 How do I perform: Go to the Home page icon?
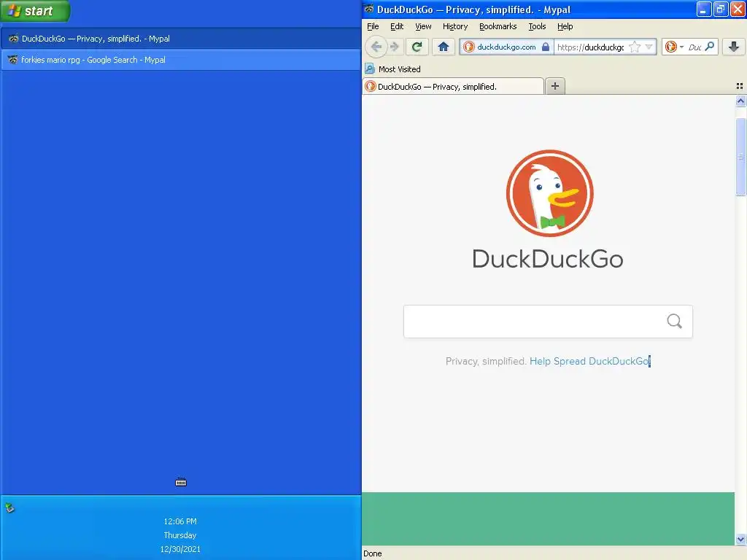coord(444,47)
